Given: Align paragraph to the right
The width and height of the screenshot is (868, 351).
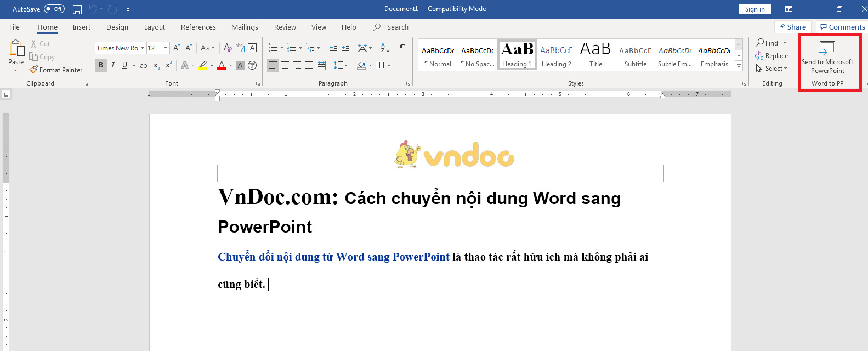Looking at the screenshot, I should [297, 65].
